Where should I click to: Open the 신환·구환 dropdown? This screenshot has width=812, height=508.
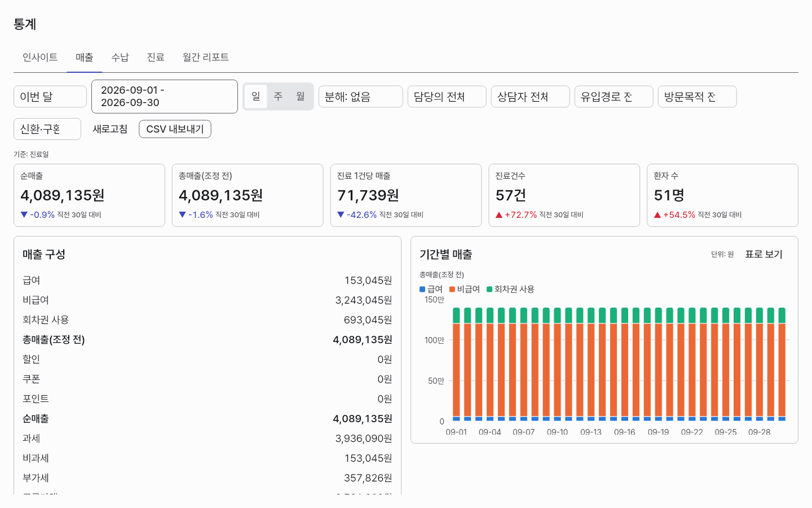(x=47, y=129)
